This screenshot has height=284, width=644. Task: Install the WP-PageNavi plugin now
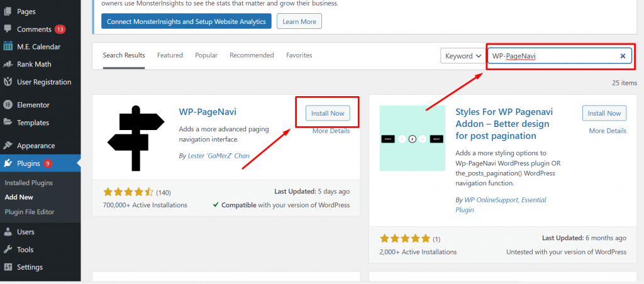[x=328, y=113]
